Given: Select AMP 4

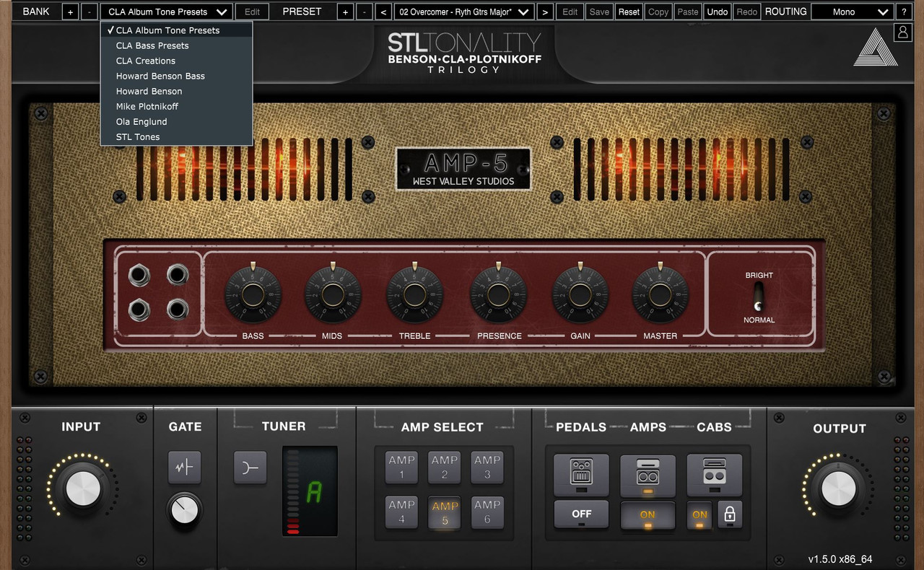Looking at the screenshot, I should pos(402,512).
